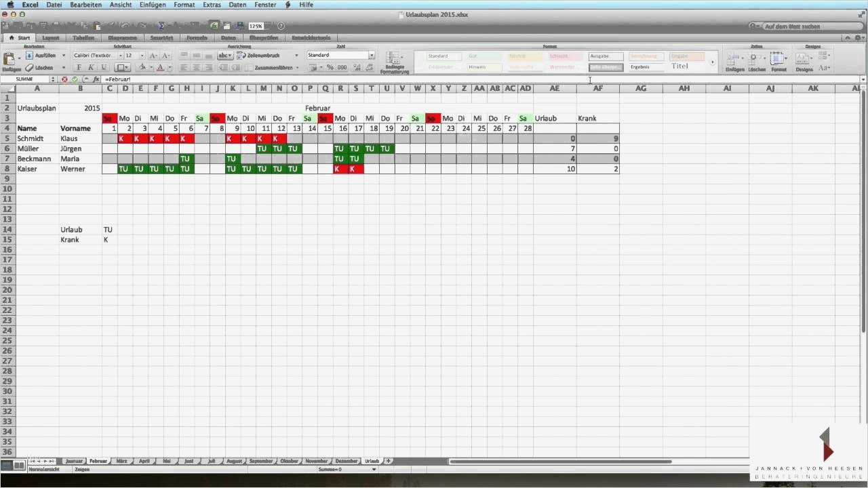Screen dimensions: 868x488
Task: Open the Apple menu
Action: tap(9, 5)
